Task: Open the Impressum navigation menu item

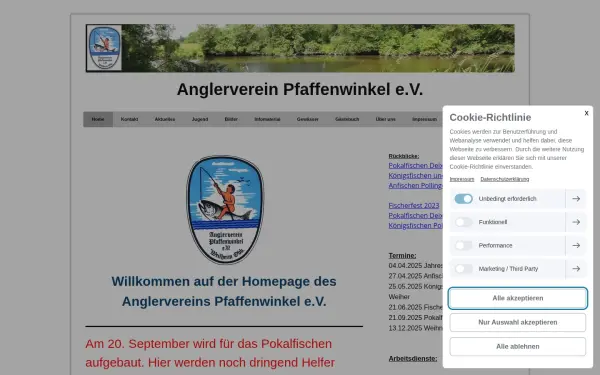Action: click(424, 119)
